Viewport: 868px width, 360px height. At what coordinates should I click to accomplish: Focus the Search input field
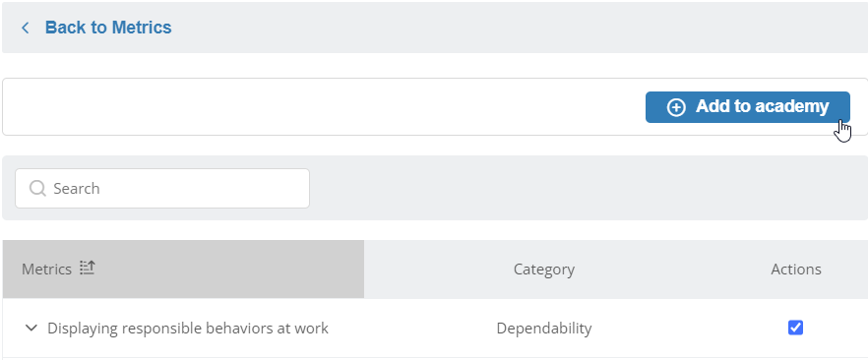162,189
